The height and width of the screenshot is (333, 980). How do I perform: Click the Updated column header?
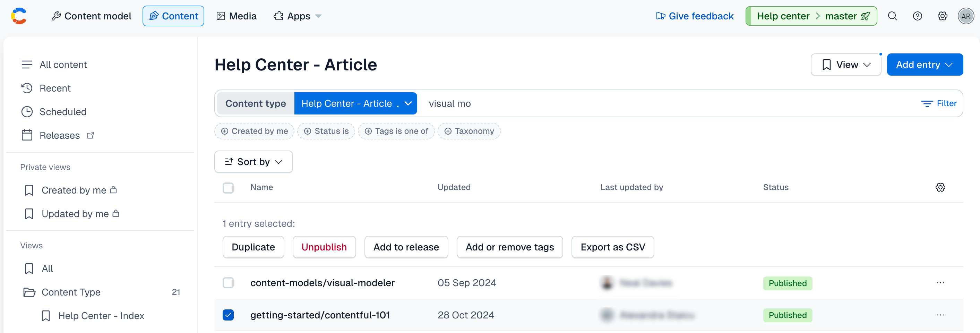click(x=454, y=187)
